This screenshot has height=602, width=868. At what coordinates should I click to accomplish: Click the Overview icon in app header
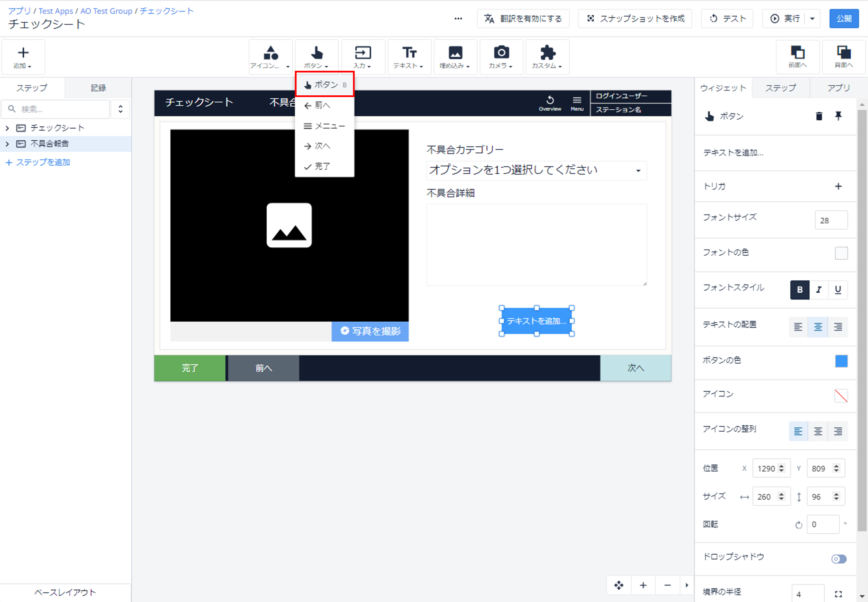click(550, 103)
